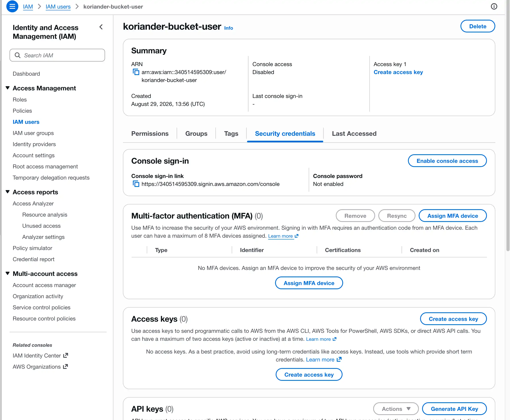The height and width of the screenshot is (420, 510).
Task: Open Unused access page
Action: tap(41, 226)
